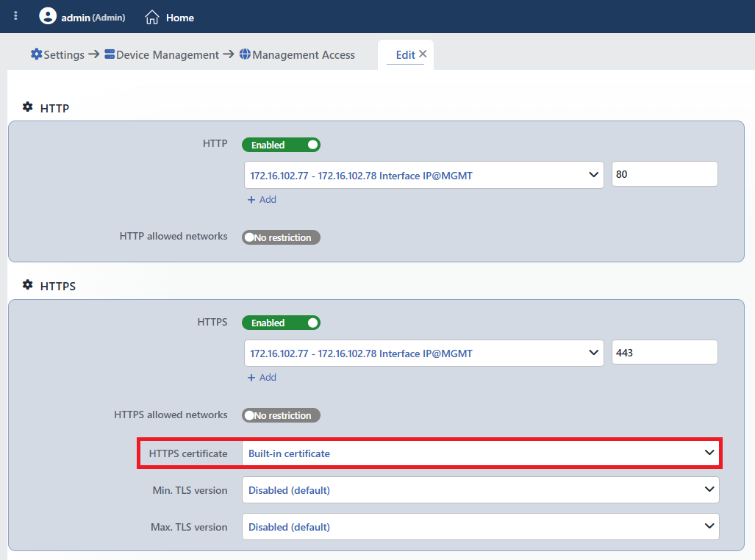Click the Settings gear icon in breadcrumb
Image resolution: width=755 pixels, height=560 pixels.
pyautogui.click(x=36, y=54)
